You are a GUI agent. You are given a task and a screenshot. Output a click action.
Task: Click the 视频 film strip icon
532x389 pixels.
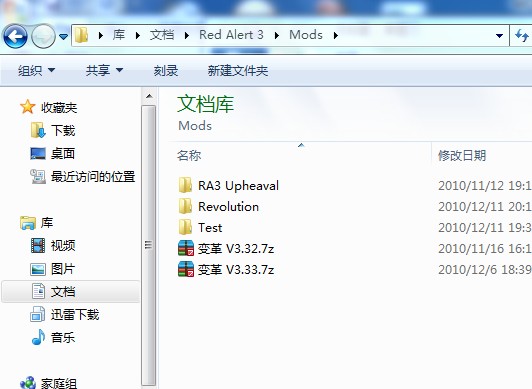point(38,246)
